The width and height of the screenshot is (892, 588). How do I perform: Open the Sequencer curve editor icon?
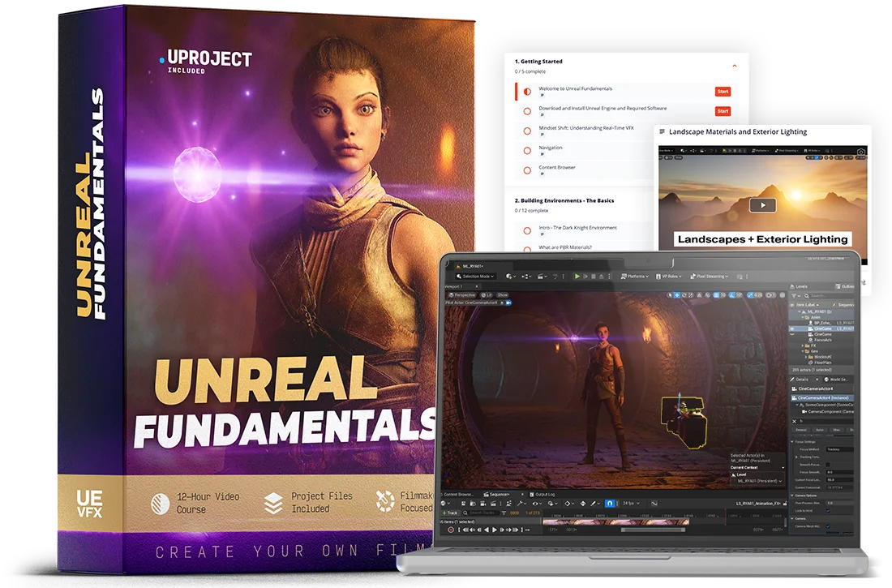(654, 503)
